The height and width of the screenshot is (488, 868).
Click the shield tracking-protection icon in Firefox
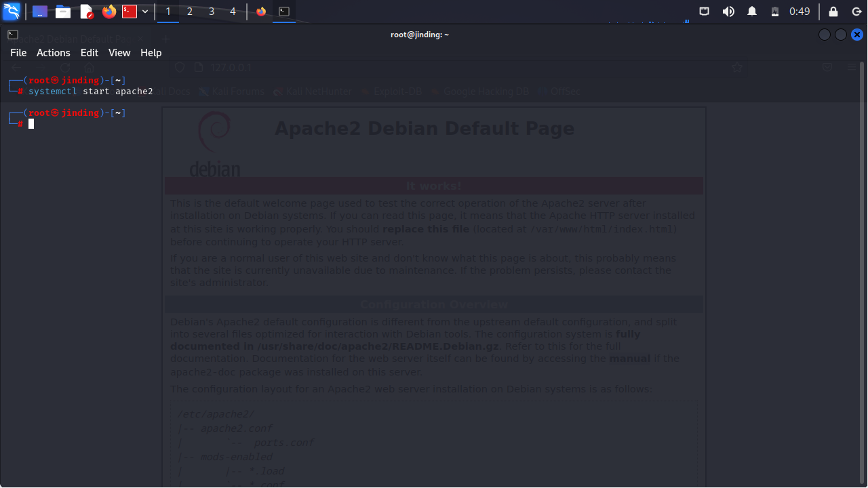point(180,68)
